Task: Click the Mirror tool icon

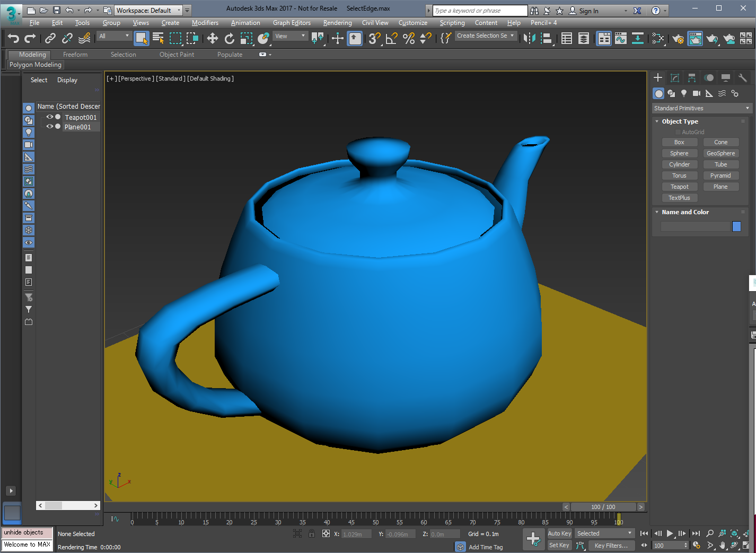Action: click(529, 38)
